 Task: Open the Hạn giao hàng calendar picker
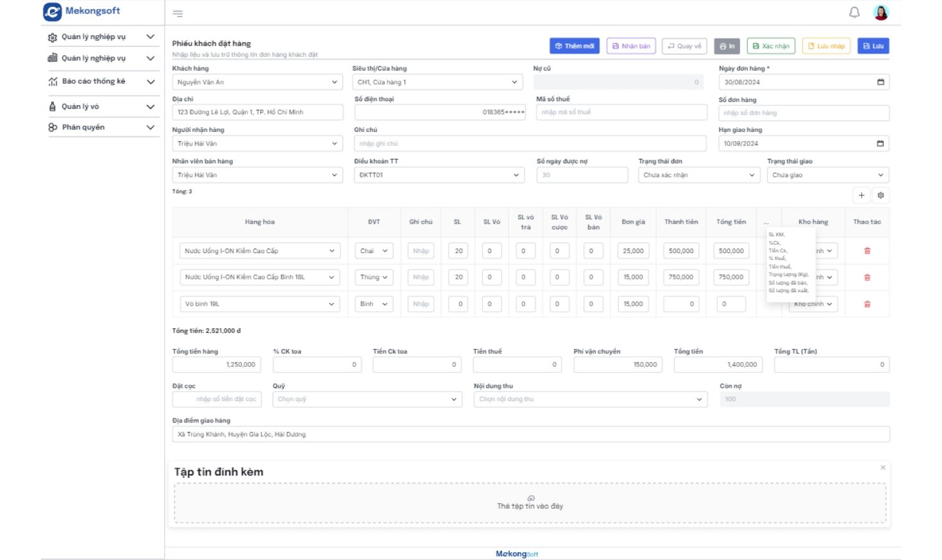(x=880, y=144)
